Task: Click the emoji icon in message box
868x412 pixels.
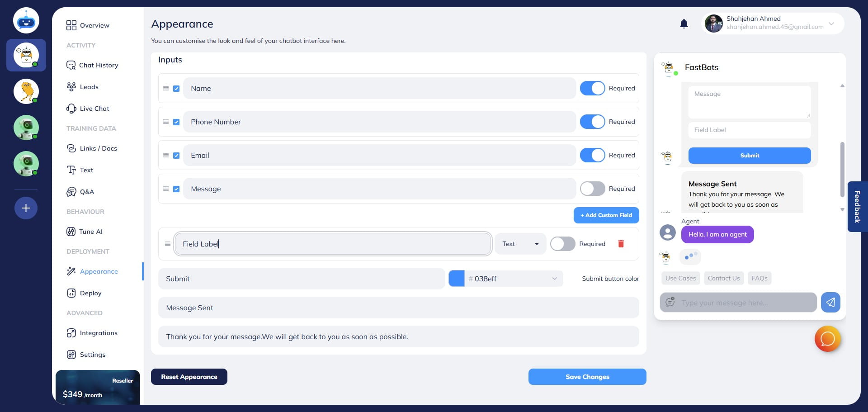Action: click(670, 302)
